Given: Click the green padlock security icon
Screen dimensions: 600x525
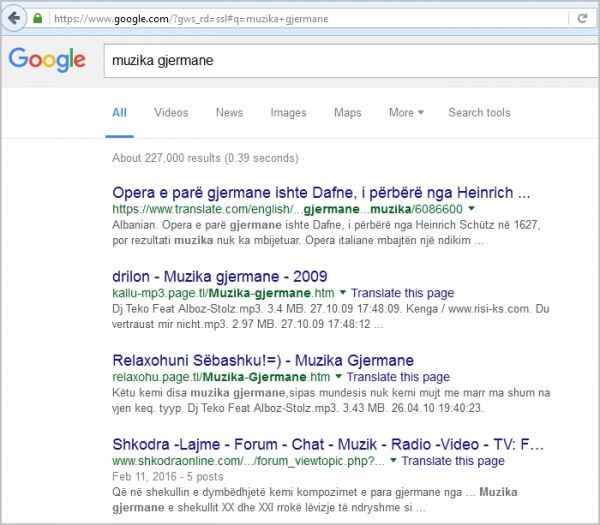Looking at the screenshot, I should click(x=38, y=18).
